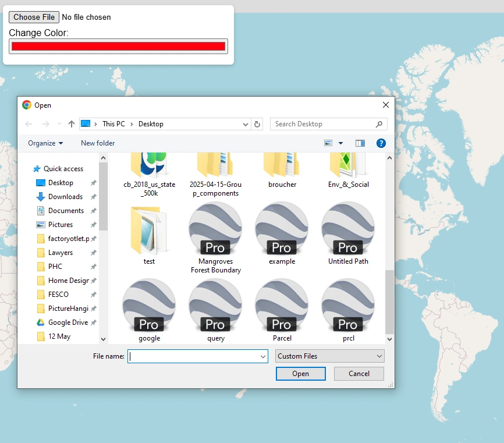Click the Help question mark icon
This screenshot has height=443, width=504.
point(381,143)
